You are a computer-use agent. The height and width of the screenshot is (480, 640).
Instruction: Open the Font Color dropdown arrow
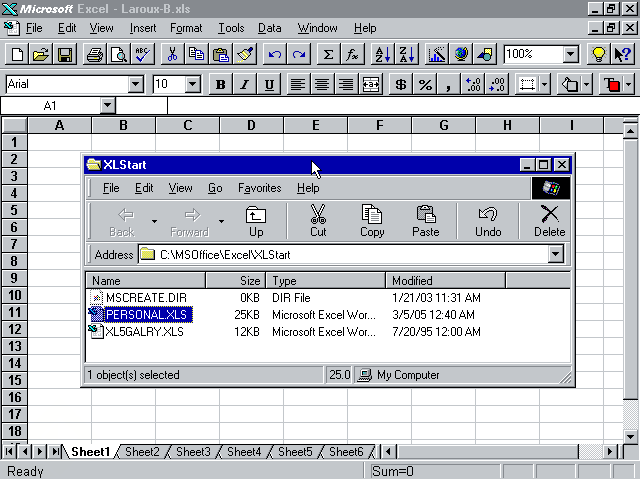point(628,84)
